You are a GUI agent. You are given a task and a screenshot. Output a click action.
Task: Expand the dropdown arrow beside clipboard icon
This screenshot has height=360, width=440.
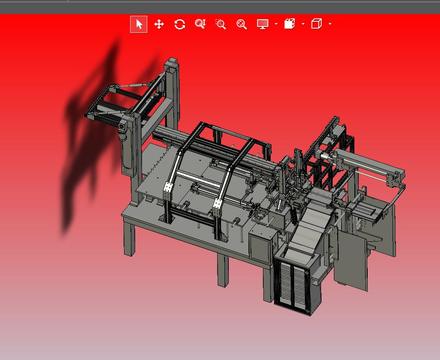tap(303, 24)
